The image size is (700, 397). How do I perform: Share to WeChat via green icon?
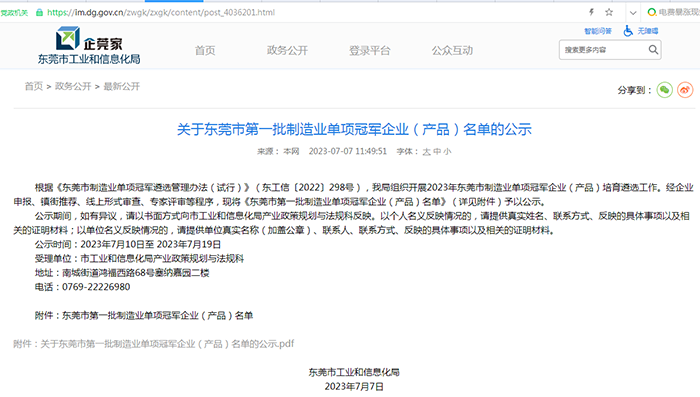[664, 90]
